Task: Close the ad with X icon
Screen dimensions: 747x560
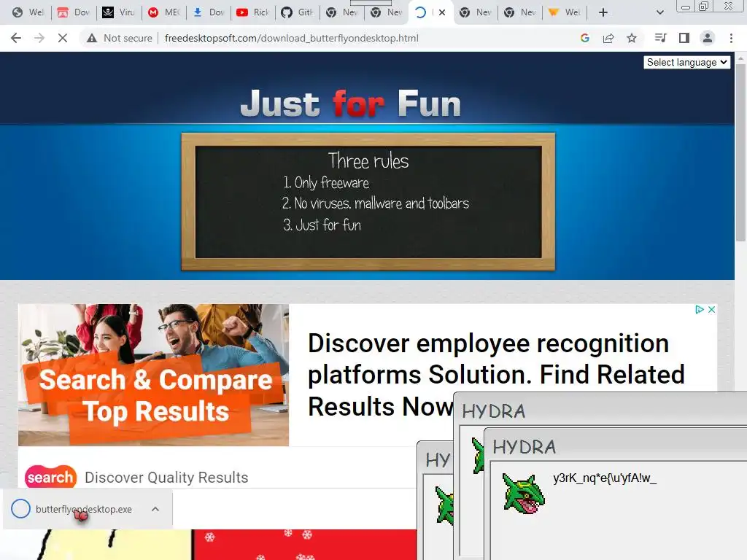Action: [711, 309]
